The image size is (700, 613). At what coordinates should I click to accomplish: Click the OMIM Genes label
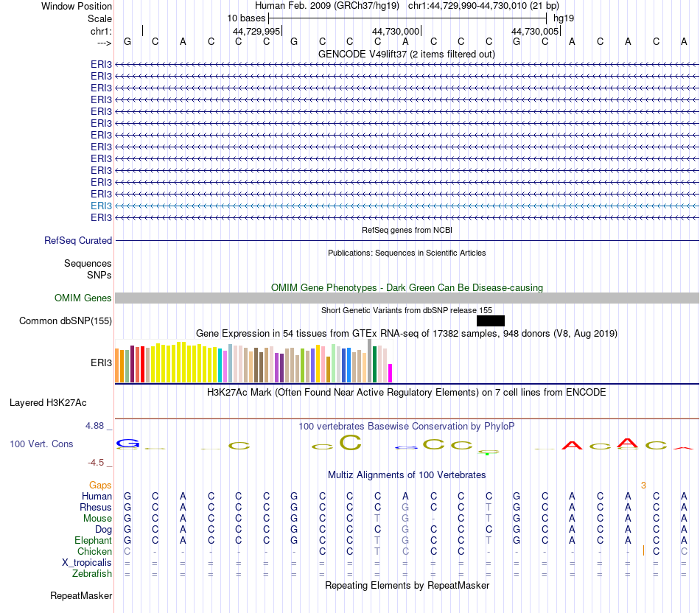83,298
